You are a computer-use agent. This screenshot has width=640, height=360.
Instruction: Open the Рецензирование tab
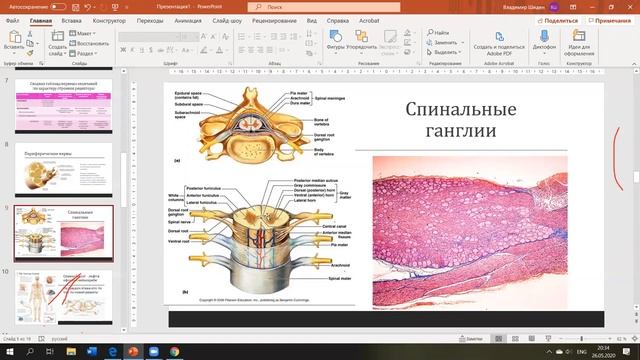(x=274, y=20)
